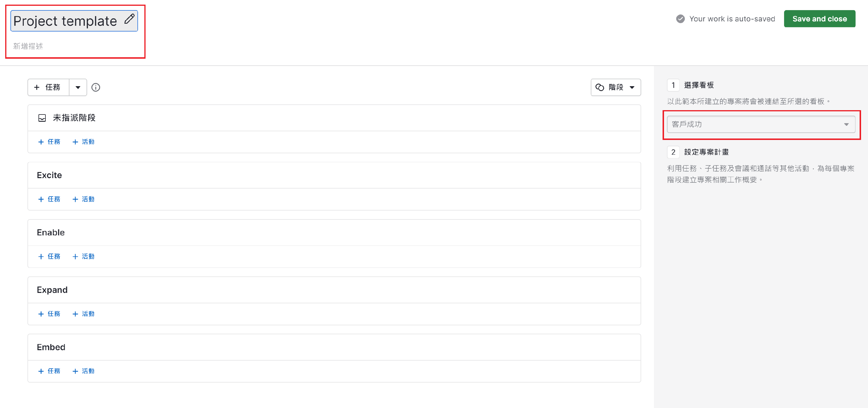Select the Excite phase header
Viewport: 868px width, 408px height.
(x=49, y=175)
